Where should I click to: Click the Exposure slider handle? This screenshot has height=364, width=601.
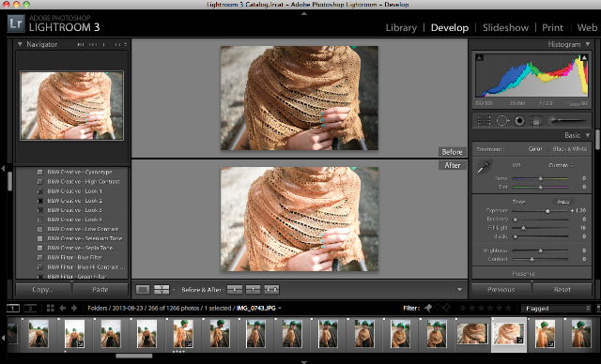547,211
